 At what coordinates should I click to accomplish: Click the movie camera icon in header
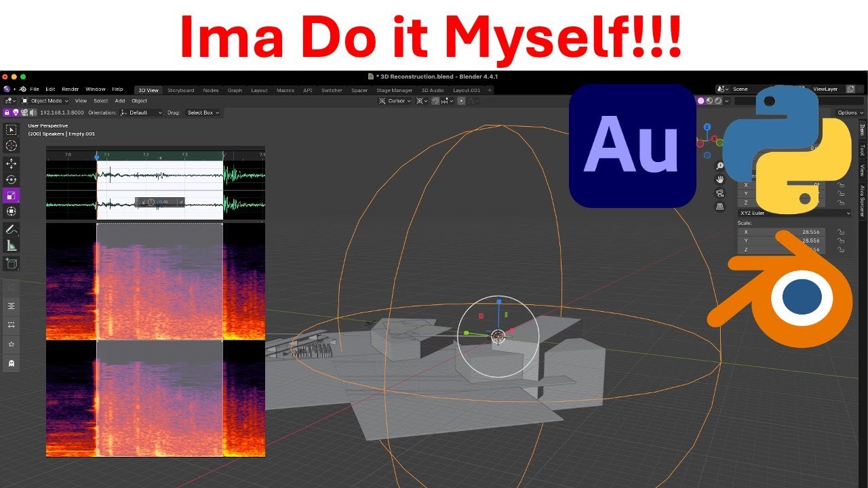(x=24, y=113)
